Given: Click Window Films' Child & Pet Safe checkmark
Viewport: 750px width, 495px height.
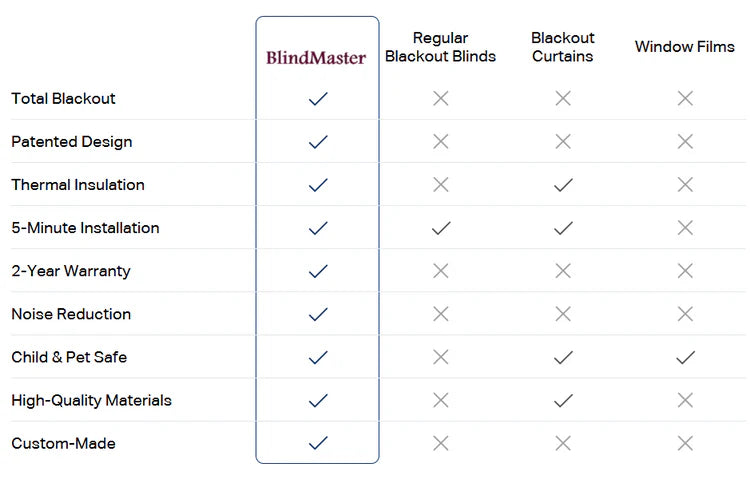Looking at the screenshot, I should 685,357.
